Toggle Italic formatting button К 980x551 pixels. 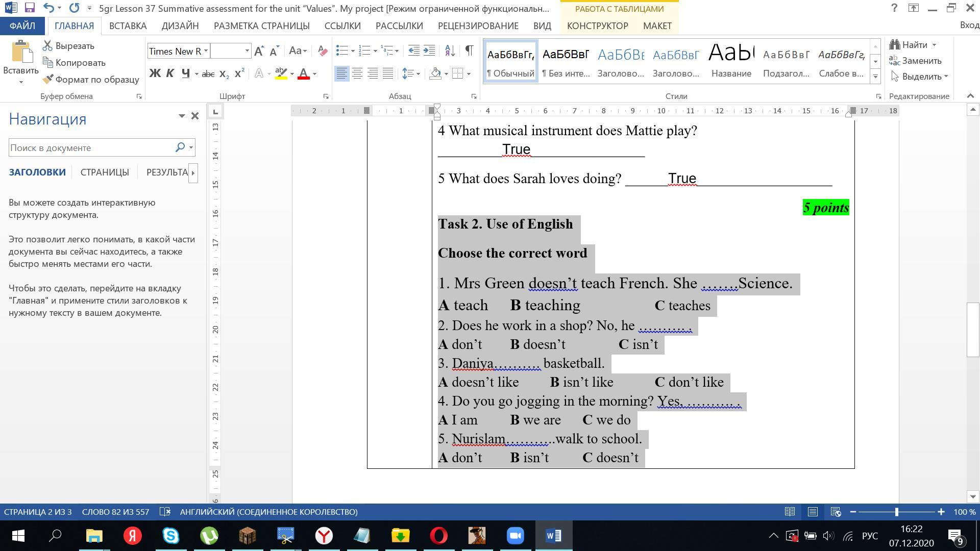point(170,73)
